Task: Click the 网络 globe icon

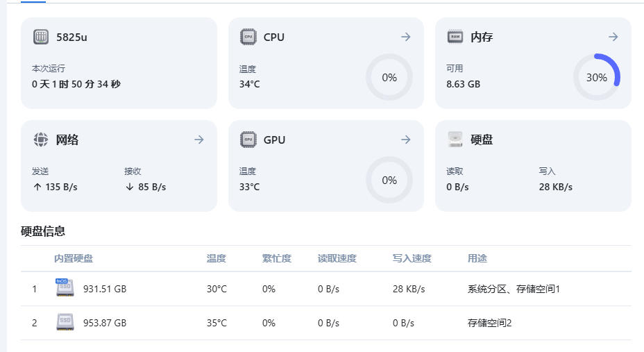Action: pyautogui.click(x=41, y=140)
